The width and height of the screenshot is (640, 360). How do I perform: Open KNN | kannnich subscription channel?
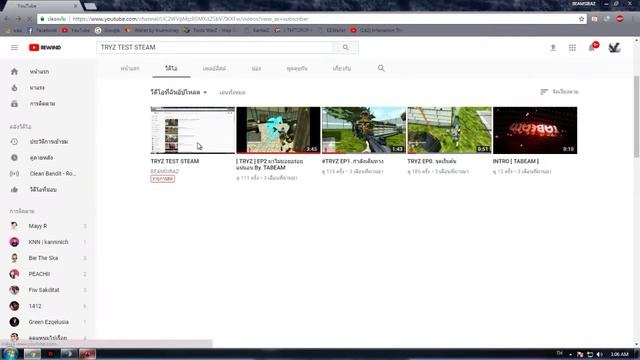(48, 242)
